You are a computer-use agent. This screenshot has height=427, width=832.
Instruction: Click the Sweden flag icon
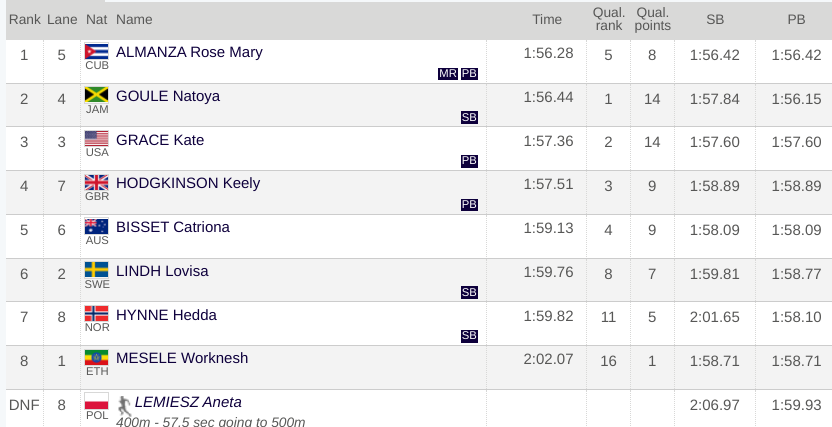[96, 270]
